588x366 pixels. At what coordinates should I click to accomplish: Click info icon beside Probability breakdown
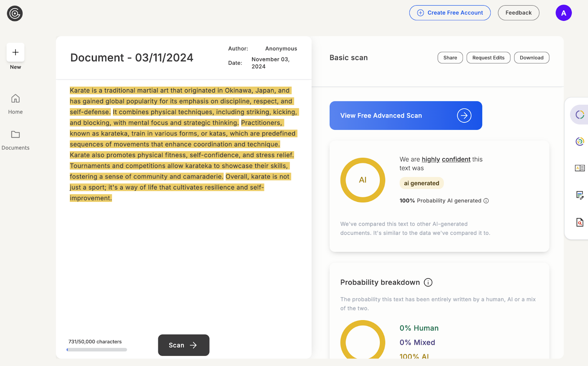coord(428,282)
